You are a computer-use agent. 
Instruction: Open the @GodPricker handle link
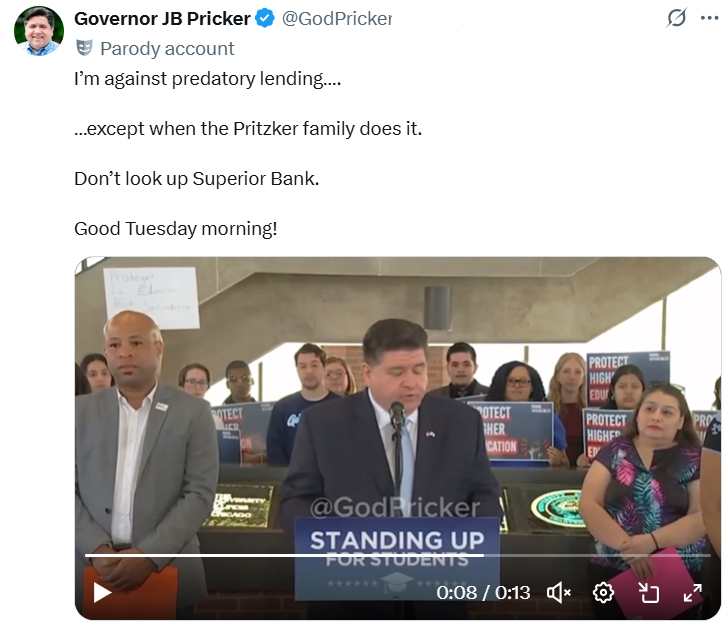[x=337, y=19]
